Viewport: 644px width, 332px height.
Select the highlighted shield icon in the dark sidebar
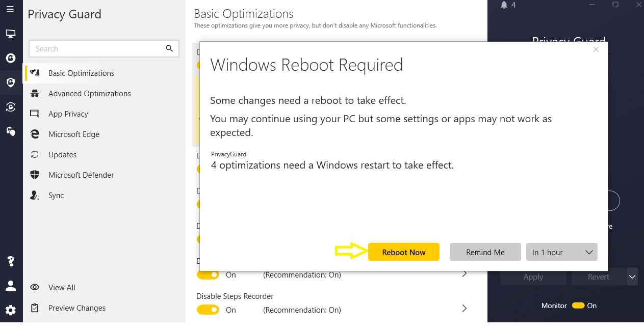click(10, 82)
